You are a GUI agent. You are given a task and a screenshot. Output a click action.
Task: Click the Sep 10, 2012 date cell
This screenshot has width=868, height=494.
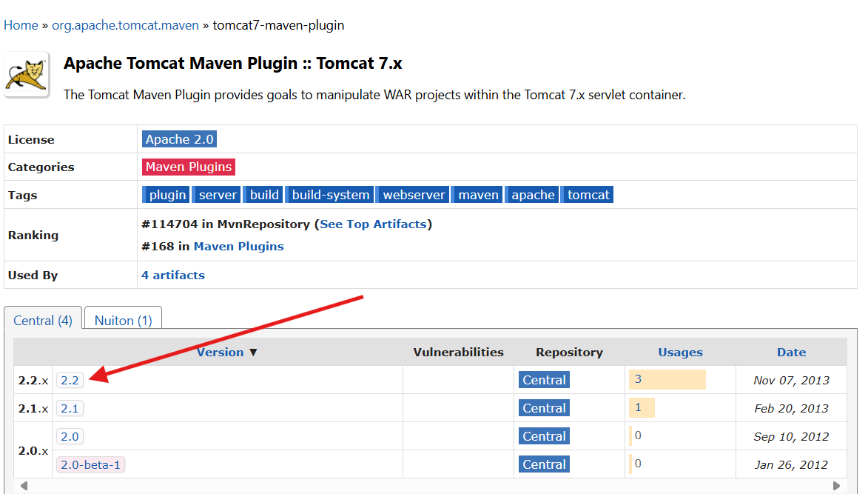[x=792, y=437]
